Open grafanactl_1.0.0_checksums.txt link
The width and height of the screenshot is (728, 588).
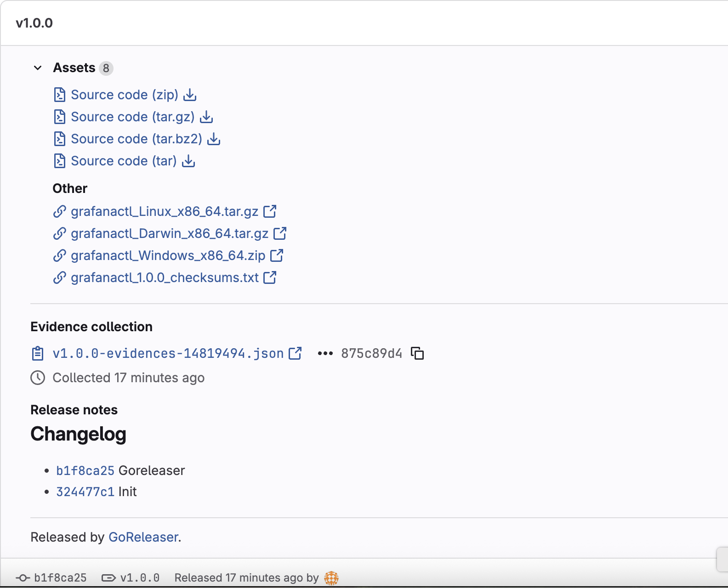[x=165, y=277]
